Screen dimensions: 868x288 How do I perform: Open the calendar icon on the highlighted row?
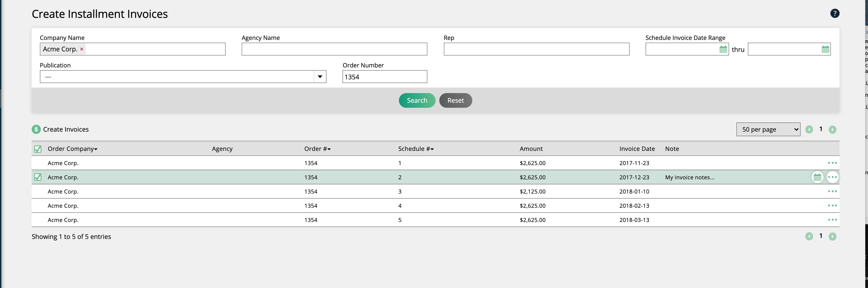point(818,177)
